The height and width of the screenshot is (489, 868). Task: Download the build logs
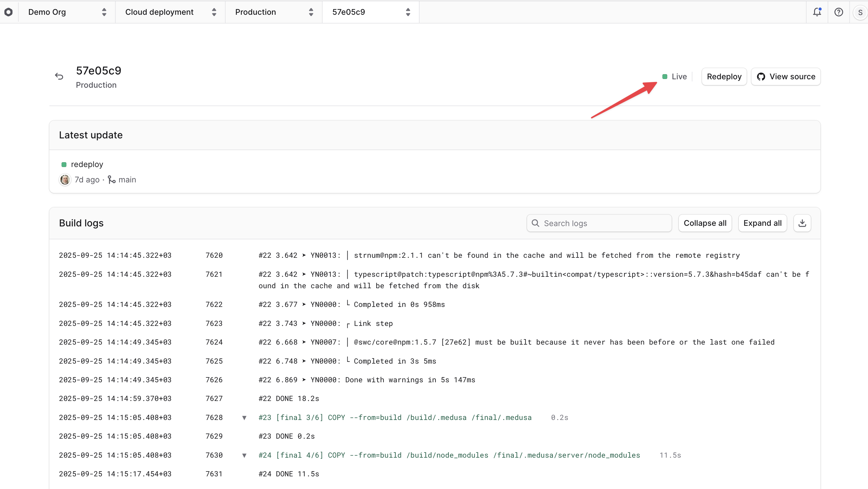(x=802, y=223)
